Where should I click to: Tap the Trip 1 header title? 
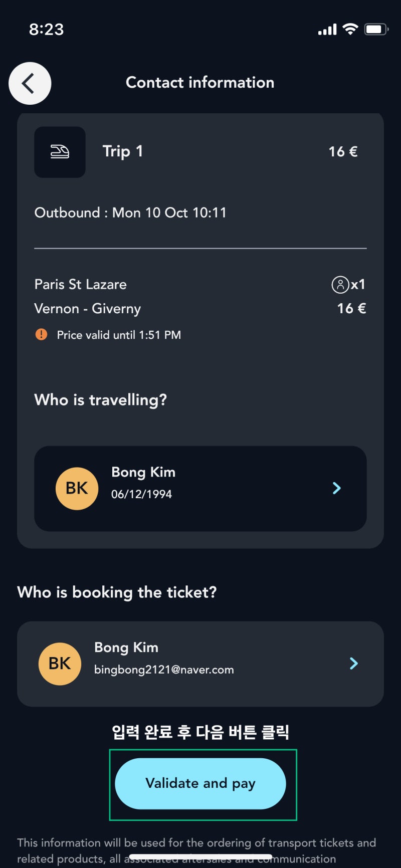[123, 151]
